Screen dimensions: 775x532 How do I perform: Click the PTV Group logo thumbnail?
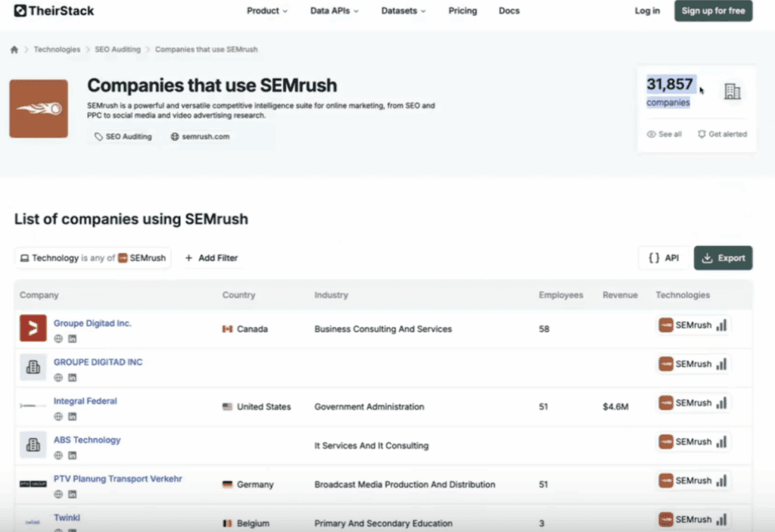point(33,484)
